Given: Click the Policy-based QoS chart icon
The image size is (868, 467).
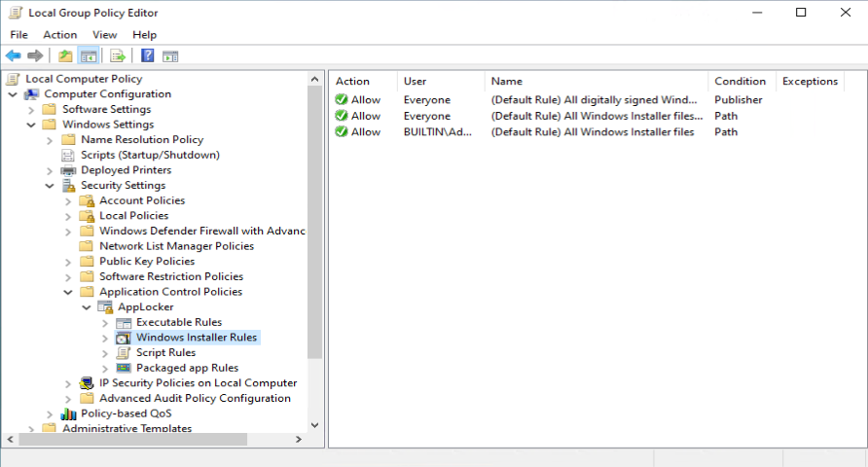Looking at the screenshot, I should 68,413.
